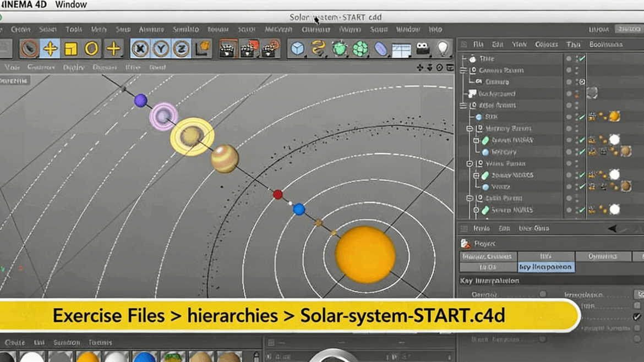Expand the Sweep NURBS under Venus Parent
This screenshot has height=362, width=644.
click(x=476, y=175)
